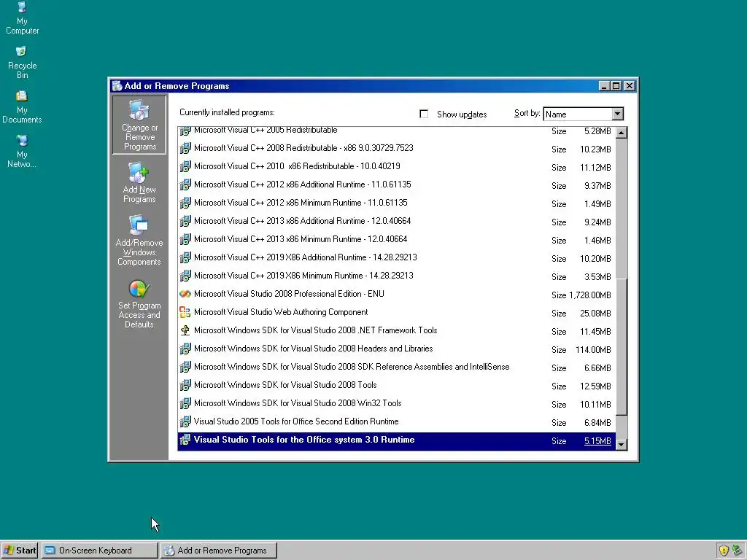Image resolution: width=747 pixels, height=560 pixels.
Task: Select Visual C++ 2013 x86 Minimum Runtime - 12.0.40664
Action: (396, 239)
